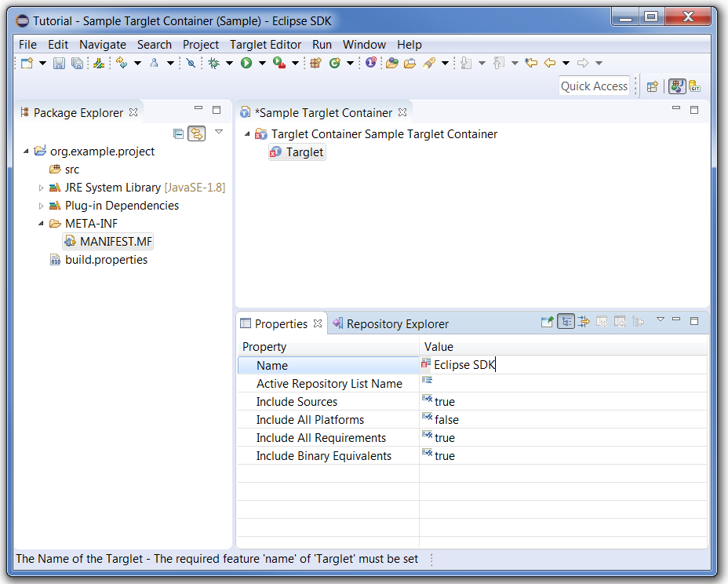
Task: Click the New Java Class icon
Action: click(x=334, y=63)
